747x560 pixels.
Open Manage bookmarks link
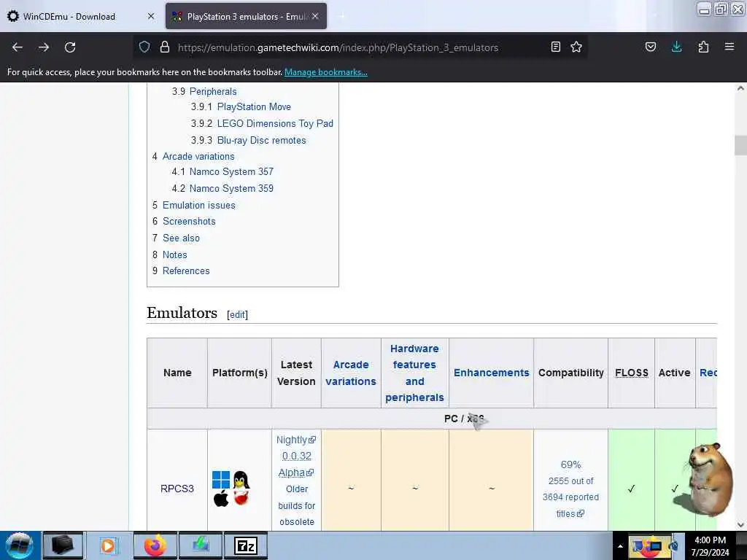point(326,72)
